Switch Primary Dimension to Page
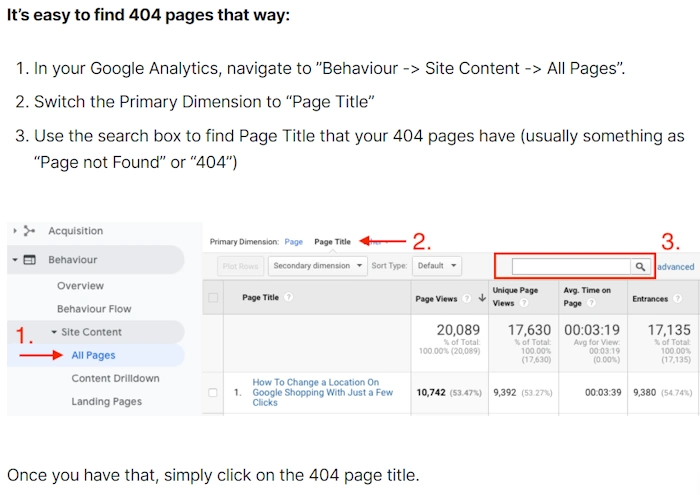This screenshot has width=700, height=495. click(294, 242)
